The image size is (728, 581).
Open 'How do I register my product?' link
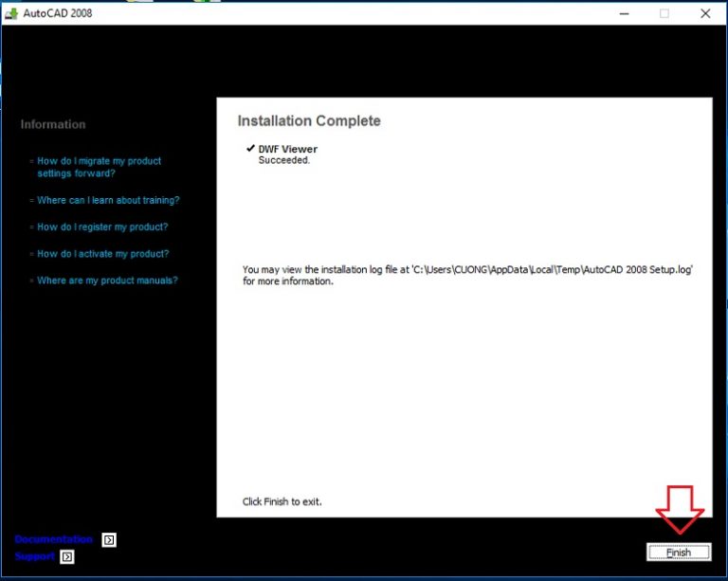click(102, 227)
